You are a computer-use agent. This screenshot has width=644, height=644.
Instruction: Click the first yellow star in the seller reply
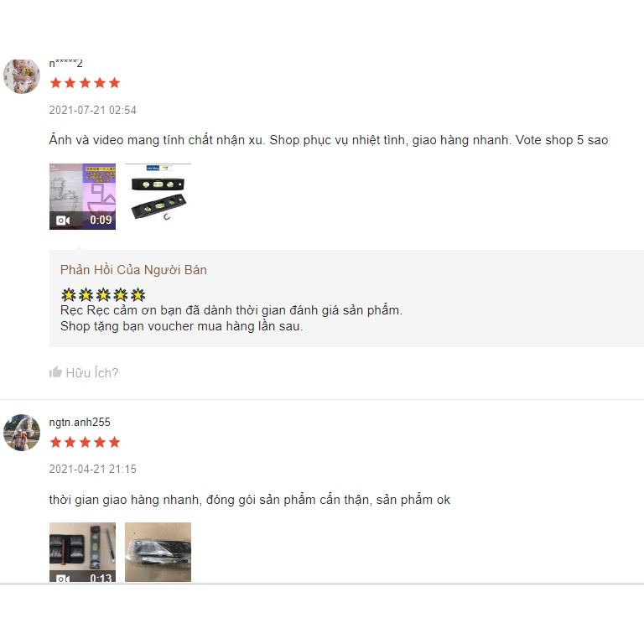(69, 294)
